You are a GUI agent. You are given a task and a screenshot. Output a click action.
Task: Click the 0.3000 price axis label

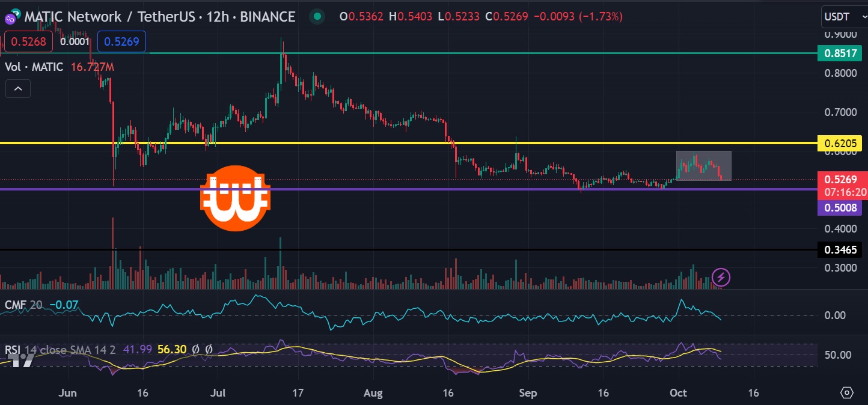coord(840,267)
